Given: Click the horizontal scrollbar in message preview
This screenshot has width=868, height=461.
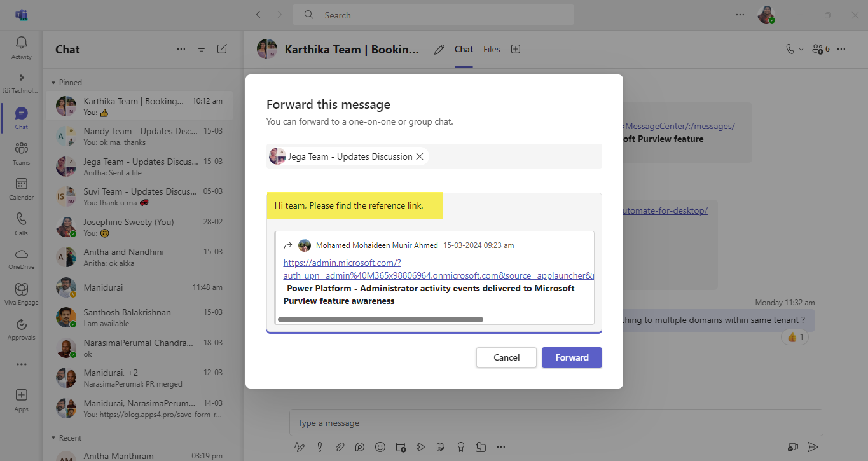Looking at the screenshot, I should (x=380, y=319).
